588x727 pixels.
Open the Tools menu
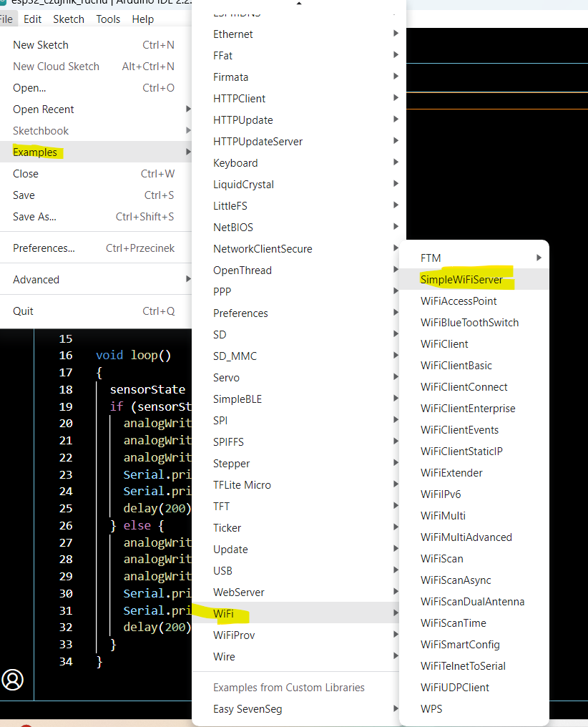click(x=108, y=19)
